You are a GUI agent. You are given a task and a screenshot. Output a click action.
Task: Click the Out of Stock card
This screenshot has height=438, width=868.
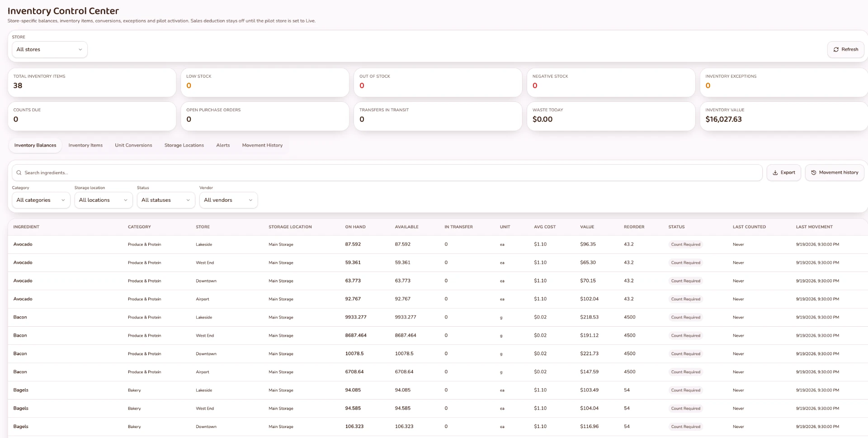click(x=438, y=82)
